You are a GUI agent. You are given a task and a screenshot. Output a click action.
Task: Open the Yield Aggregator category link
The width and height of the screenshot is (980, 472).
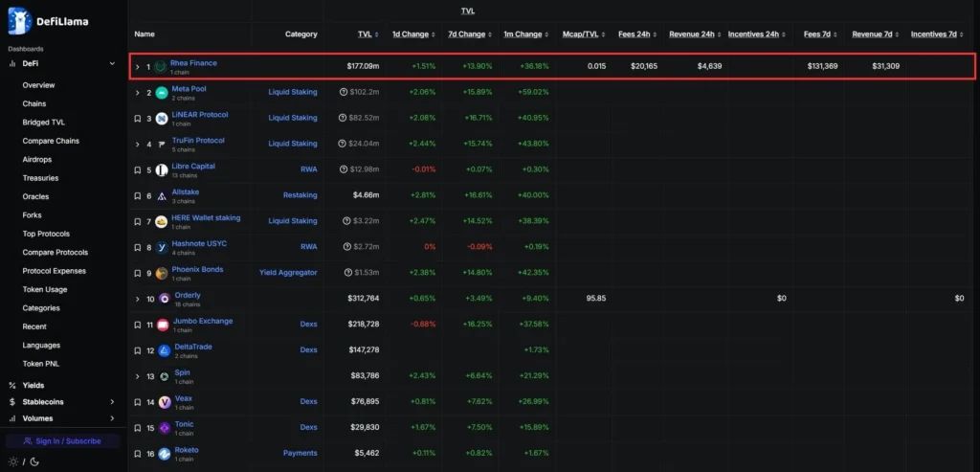[x=288, y=273]
